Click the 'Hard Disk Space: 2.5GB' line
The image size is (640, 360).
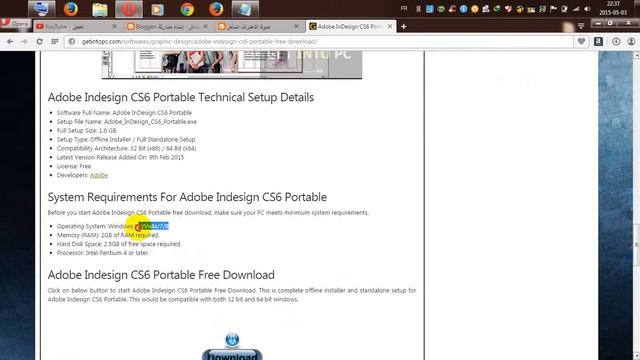(119, 244)
